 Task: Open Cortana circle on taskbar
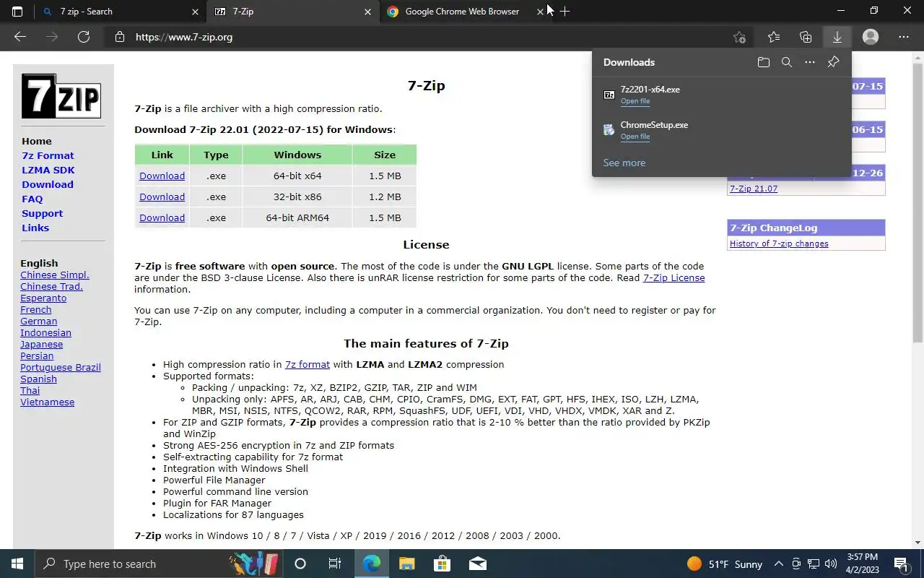click(x=300, y=564)
